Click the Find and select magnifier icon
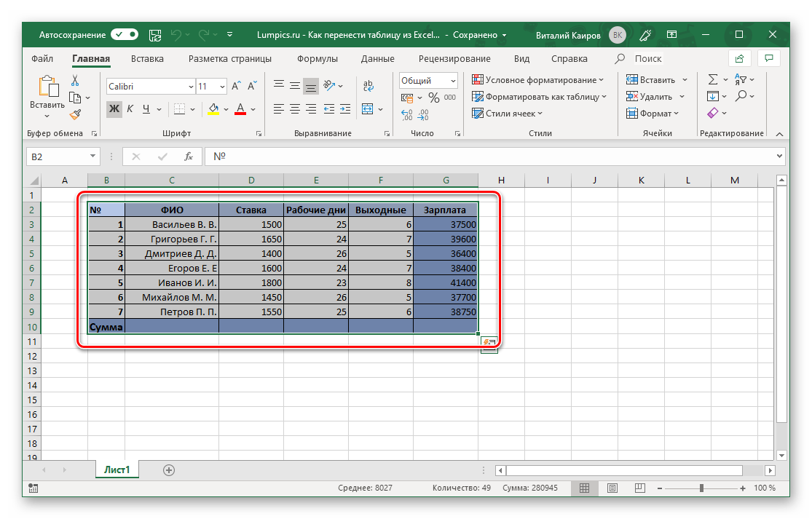Image resolution: width=812 pixels, height=519 pixels. tap(741, 96)
